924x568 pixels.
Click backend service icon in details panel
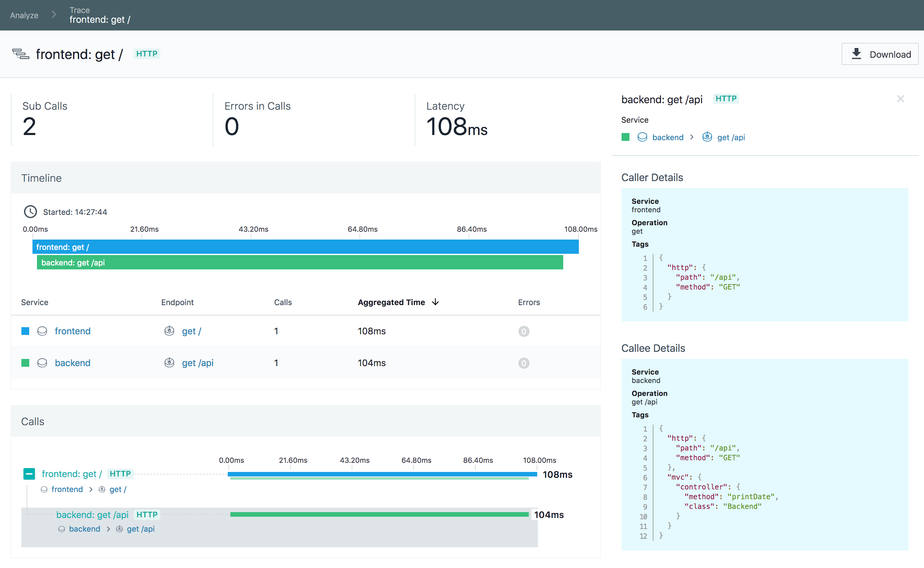642,137
